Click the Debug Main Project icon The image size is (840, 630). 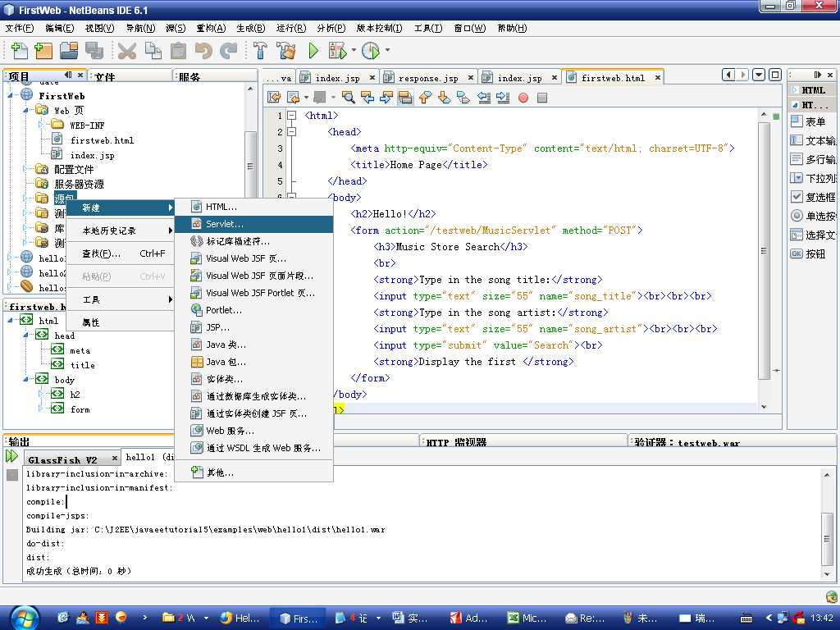(338, 51)
